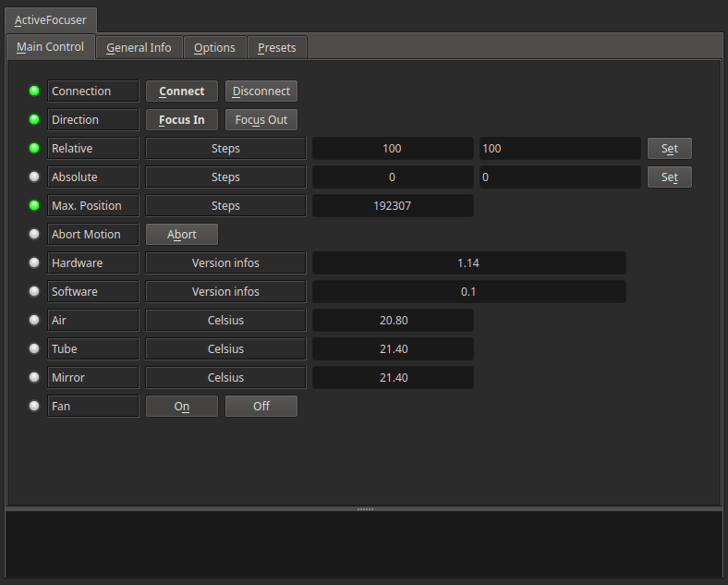Click the Max. Position status light
This screenshot has height=585, width=728.
34,205
